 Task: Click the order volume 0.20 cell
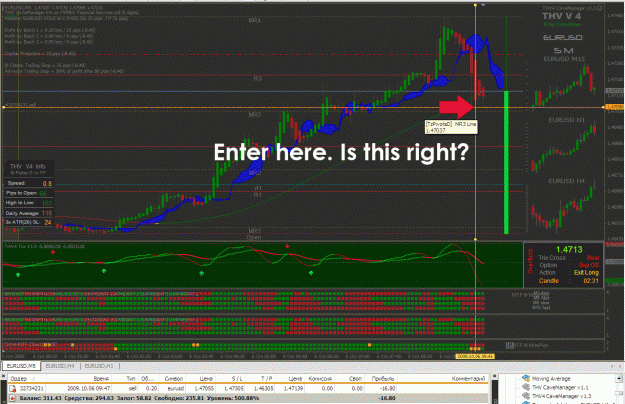(x=151, y=388)
